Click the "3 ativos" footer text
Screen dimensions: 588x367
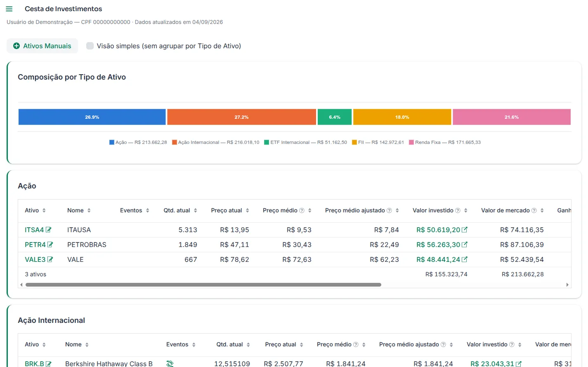(35, 274)
